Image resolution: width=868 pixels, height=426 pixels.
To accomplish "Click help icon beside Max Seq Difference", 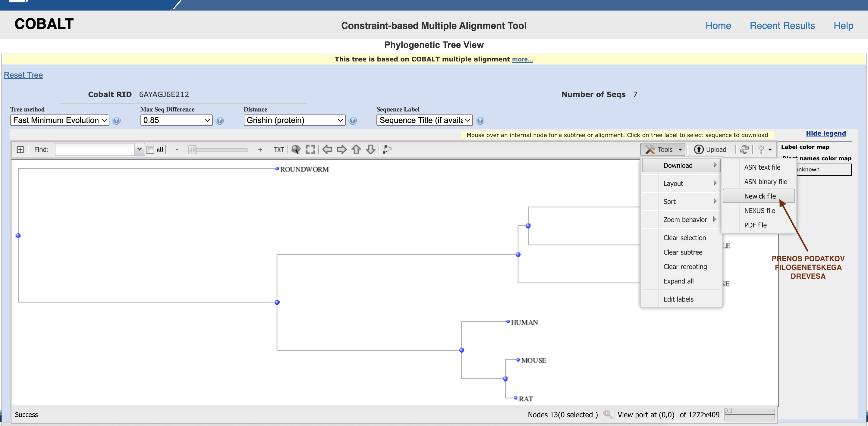I will point(220,120).
